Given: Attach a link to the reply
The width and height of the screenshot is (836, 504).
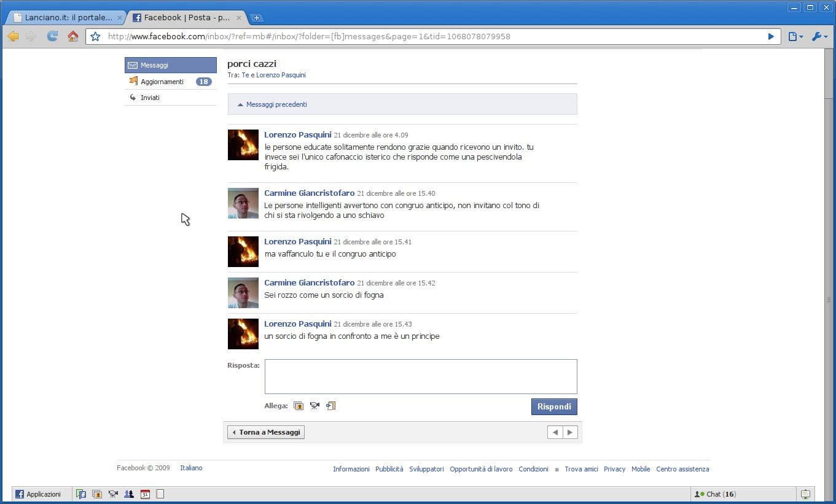Looking at the screenshot, I should pyautogui.click(x=330, y=406).
